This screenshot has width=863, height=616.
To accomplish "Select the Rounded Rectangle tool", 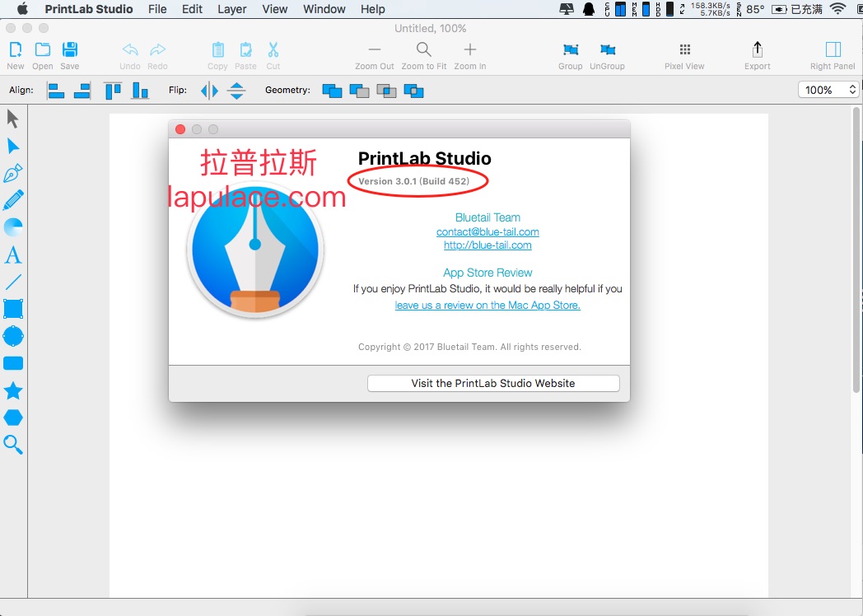I will pyautogui.click(x=13, y=363).
